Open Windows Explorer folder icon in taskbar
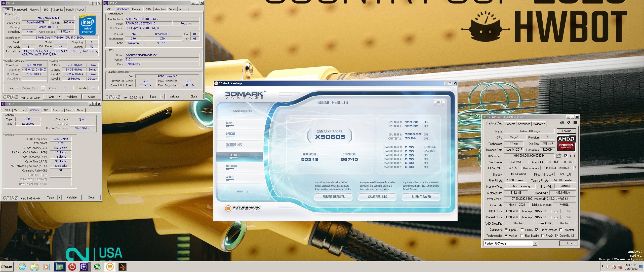The height and width of the screenshot is (272, 644). [34, 267]
